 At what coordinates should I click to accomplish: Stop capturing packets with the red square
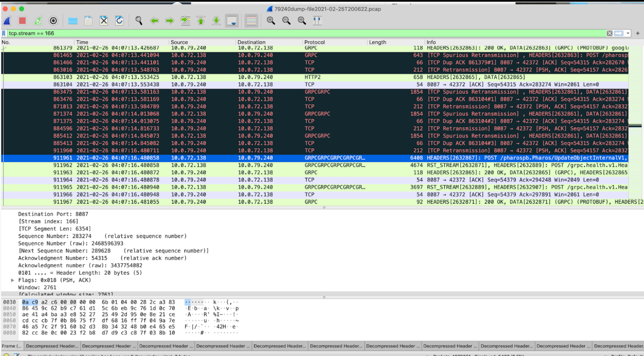point(22,21)
